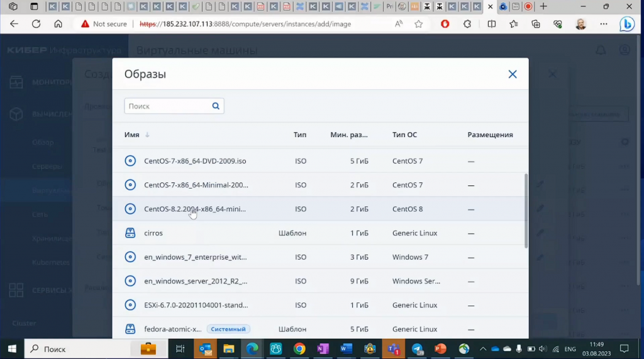Open the Windows Start menu
This screenshot has width=644, height=359.
pyautogui.click(x=12, y=349)
